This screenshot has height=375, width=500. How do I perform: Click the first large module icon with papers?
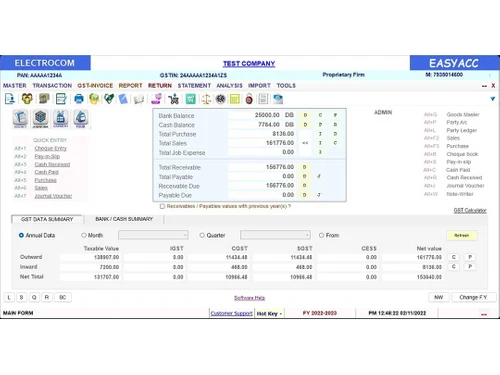20,118
